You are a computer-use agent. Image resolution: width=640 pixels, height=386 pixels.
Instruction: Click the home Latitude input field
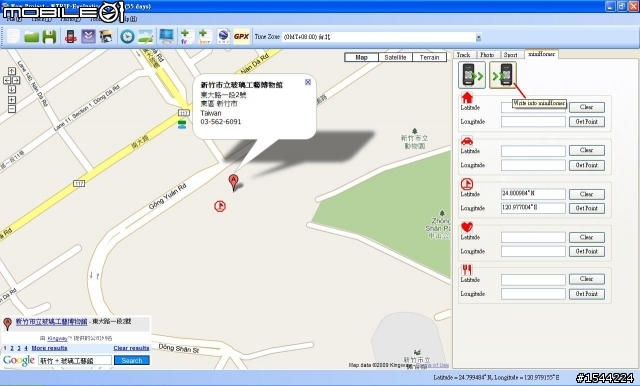tap(533, 108)
